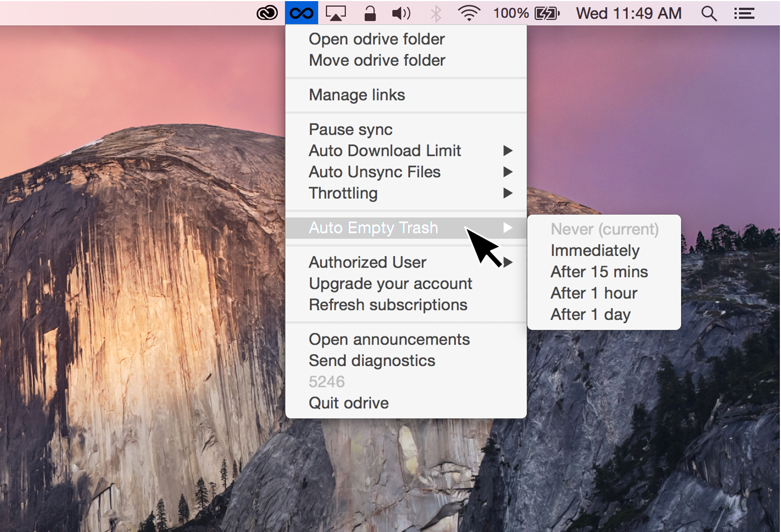
Task: Select Never (current) trash option
Action: coord(604,229)
